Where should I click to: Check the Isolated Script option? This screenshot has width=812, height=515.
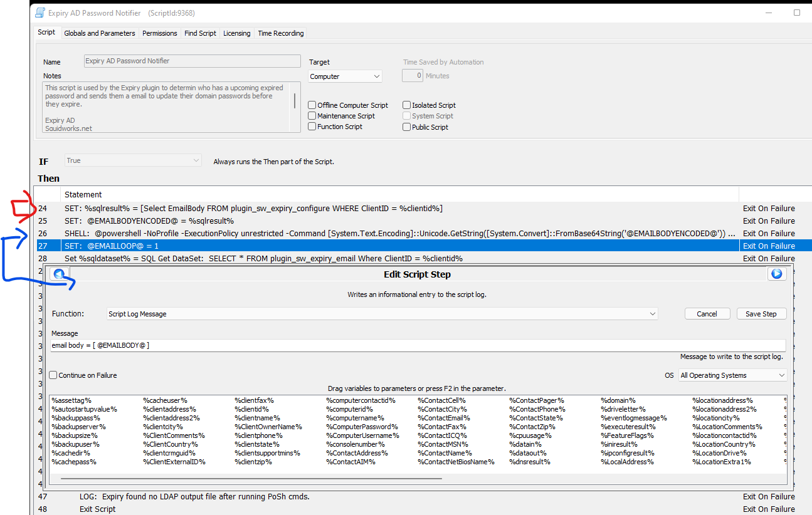click(406, 105)
